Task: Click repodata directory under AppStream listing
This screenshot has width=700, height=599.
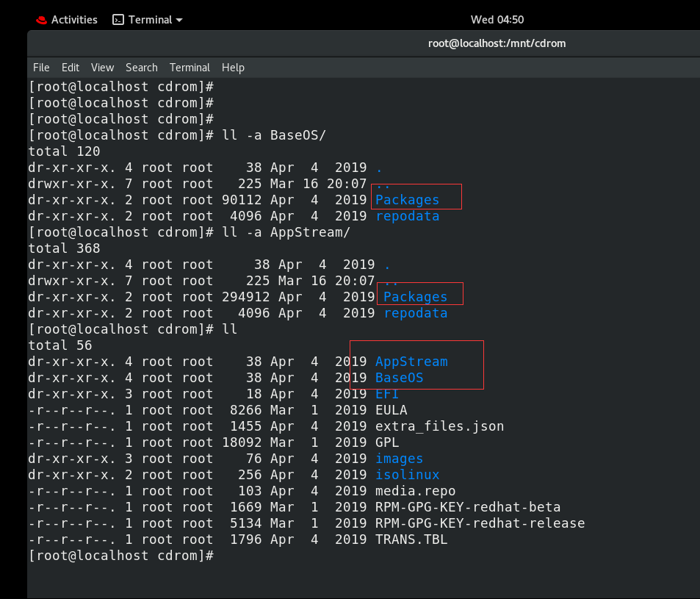Action: (415, 313)
